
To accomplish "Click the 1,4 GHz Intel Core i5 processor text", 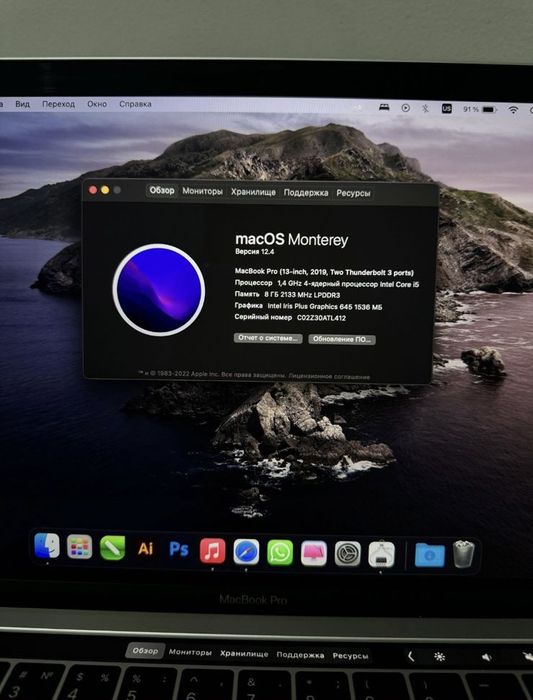I will pyautogui.click(x=348, y=284).
